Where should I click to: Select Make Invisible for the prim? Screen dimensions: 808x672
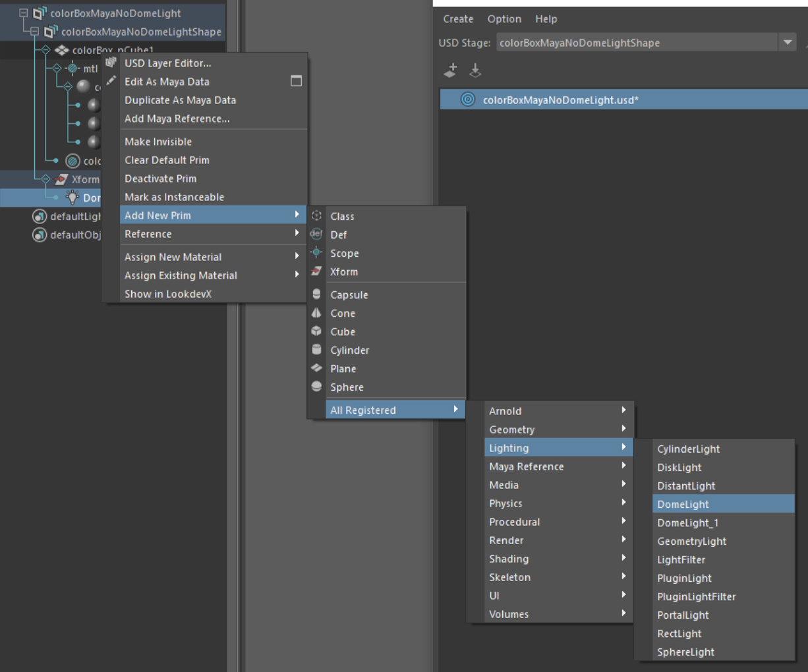(158, 142)
